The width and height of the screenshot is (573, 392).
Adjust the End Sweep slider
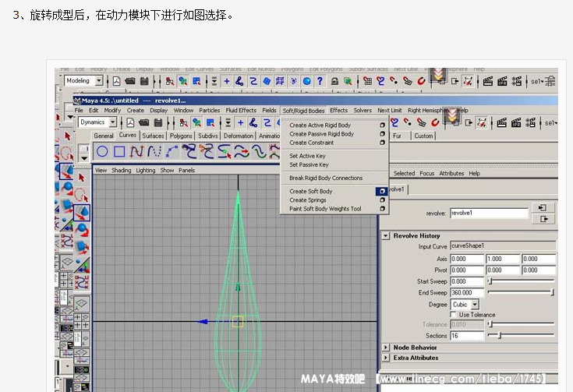point(551,292)
